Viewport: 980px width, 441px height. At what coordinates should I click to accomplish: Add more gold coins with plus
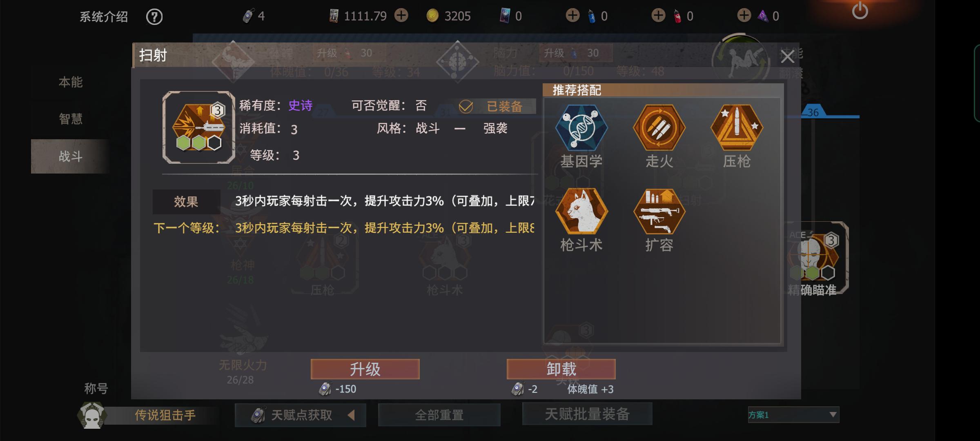pyautogui.click(x=401, y=16)
